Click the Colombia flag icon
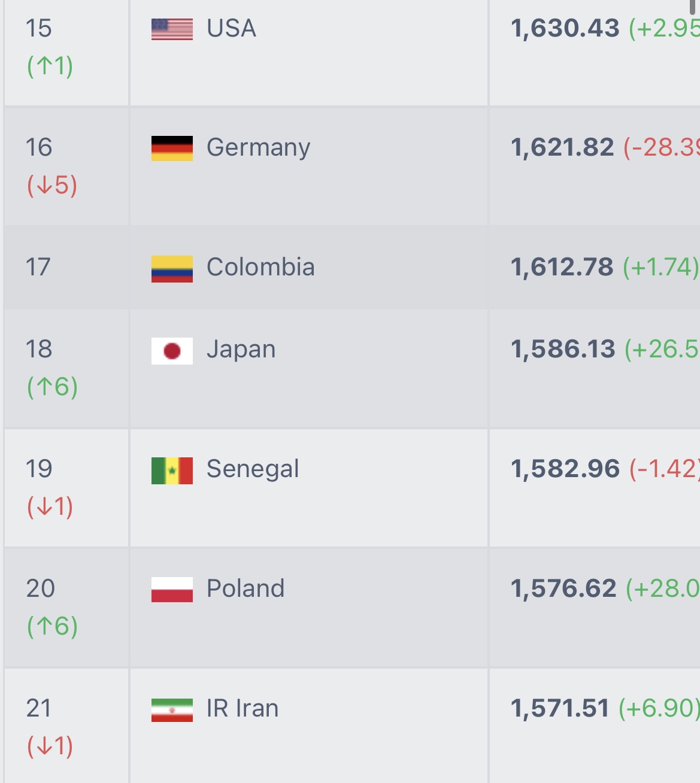700x783 pixels. pyautogui.click(x=172, y=269)
